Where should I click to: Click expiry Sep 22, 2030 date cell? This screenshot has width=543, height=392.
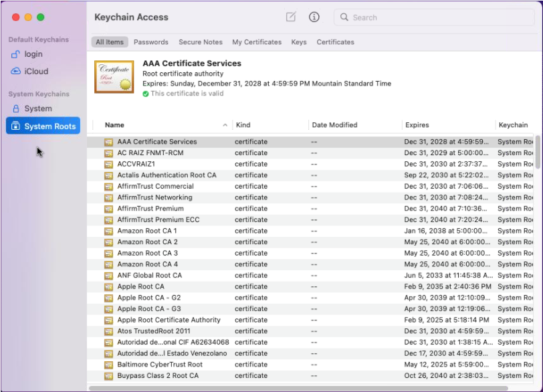(x=446, y=175)
